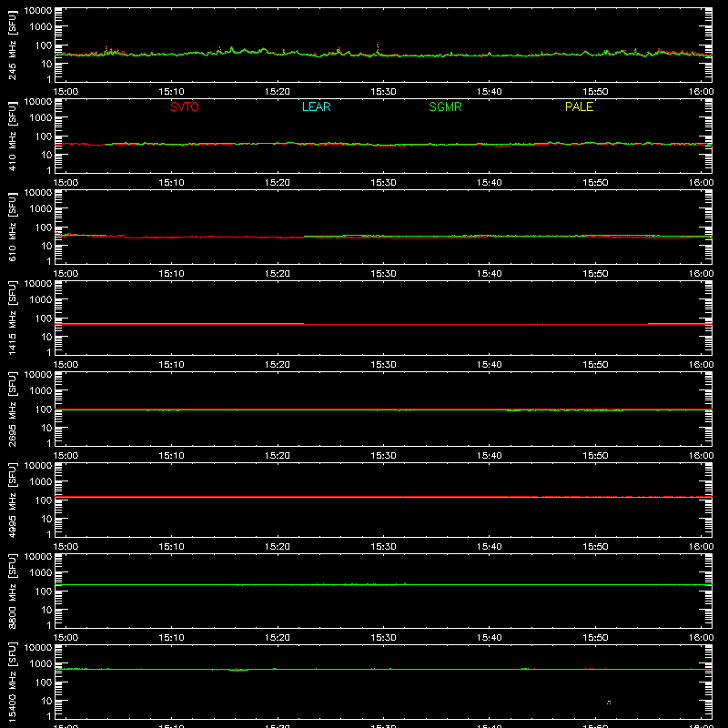Click the small yellow marker in the 15400 MHz plot
The image size is (728, 728).
tap(609, 703)
